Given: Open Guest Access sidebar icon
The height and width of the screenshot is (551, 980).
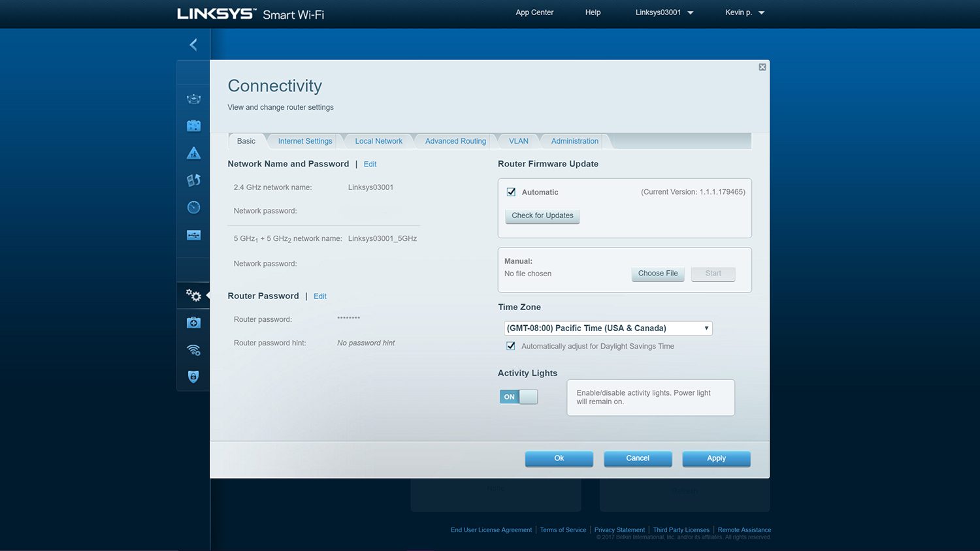Looking at the screenshot, I should click(x=193, y=125).
